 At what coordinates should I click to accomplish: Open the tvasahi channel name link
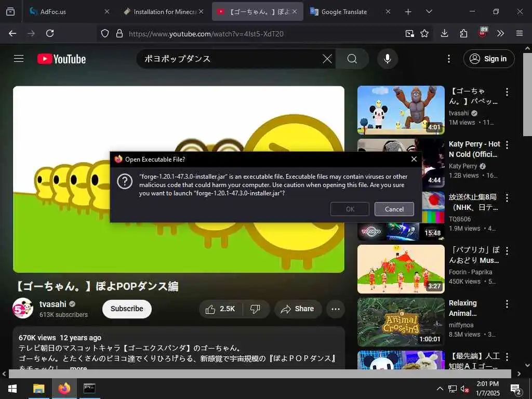tap(52, 304)
